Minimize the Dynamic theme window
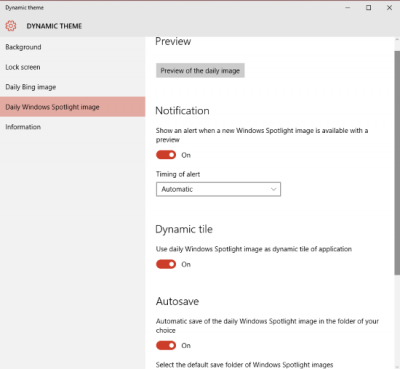The image size is (400, 369). click(348, 8)
